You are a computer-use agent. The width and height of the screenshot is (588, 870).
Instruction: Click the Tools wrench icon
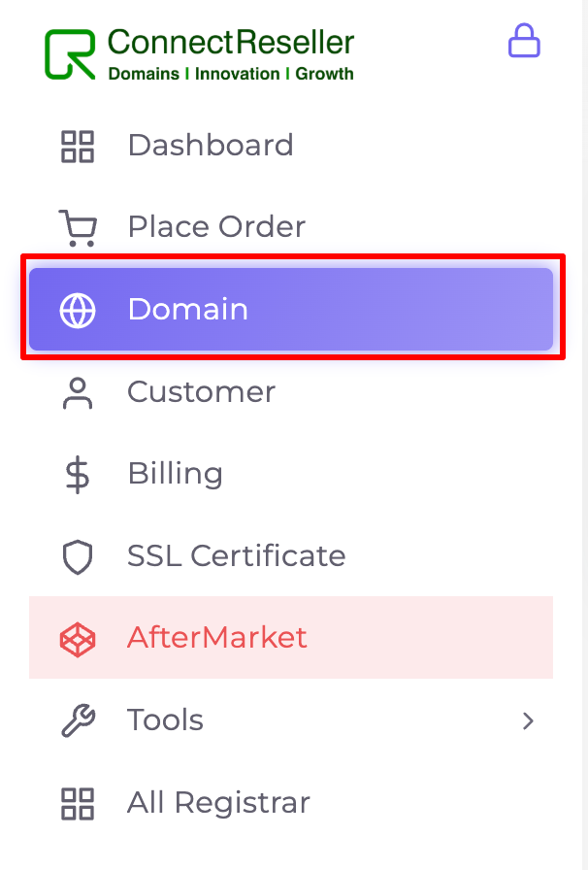pos(78,720)
